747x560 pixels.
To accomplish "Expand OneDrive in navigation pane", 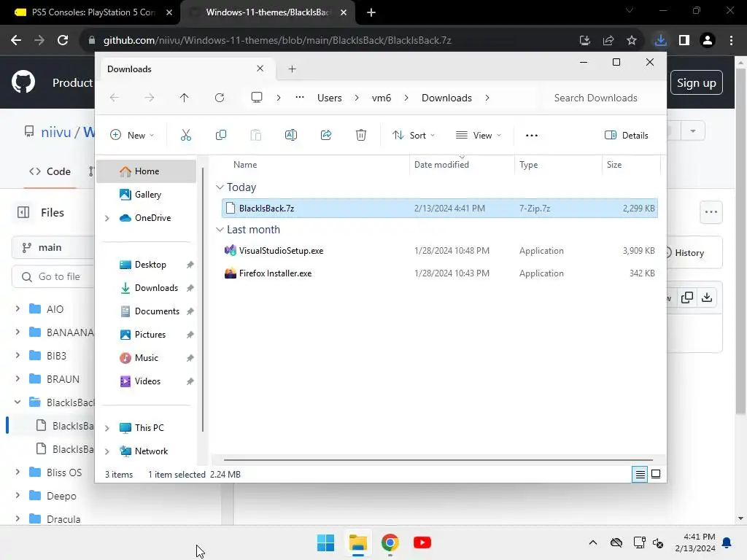I will pyautogui.click(x=107, y=218).
